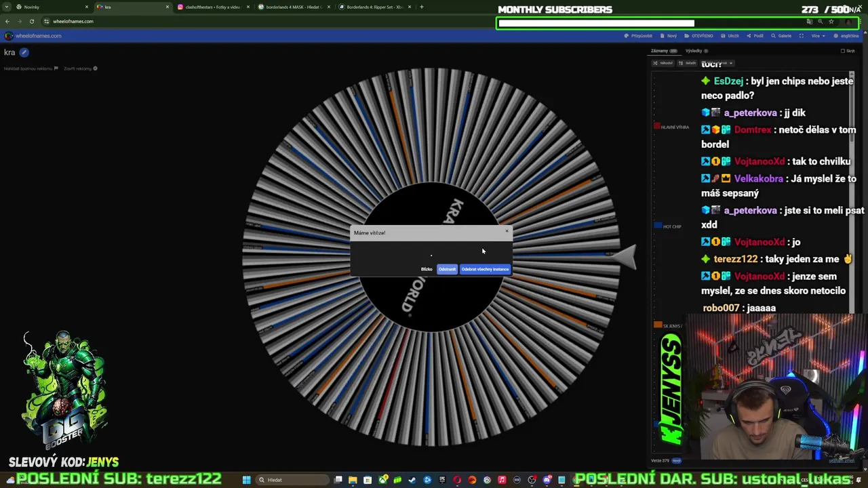Toggle fullscreen mode icon

(x=802, y=36)
